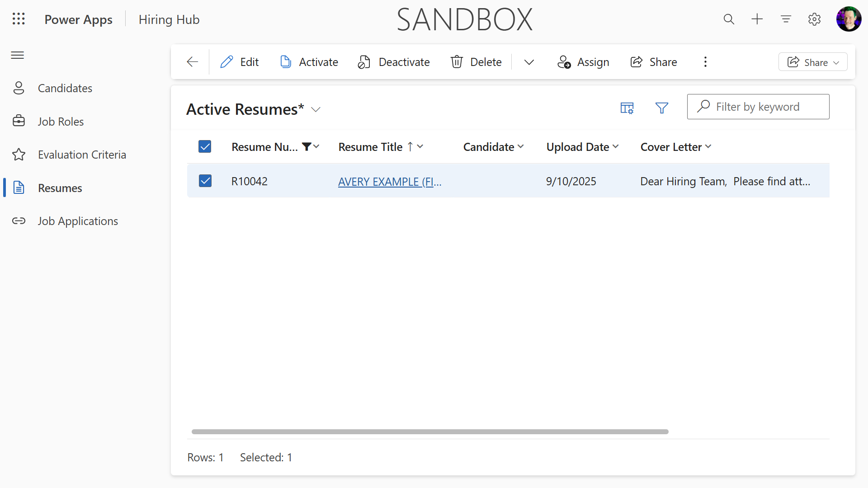Open Hiring Hub from the top bar

[169, 19]
